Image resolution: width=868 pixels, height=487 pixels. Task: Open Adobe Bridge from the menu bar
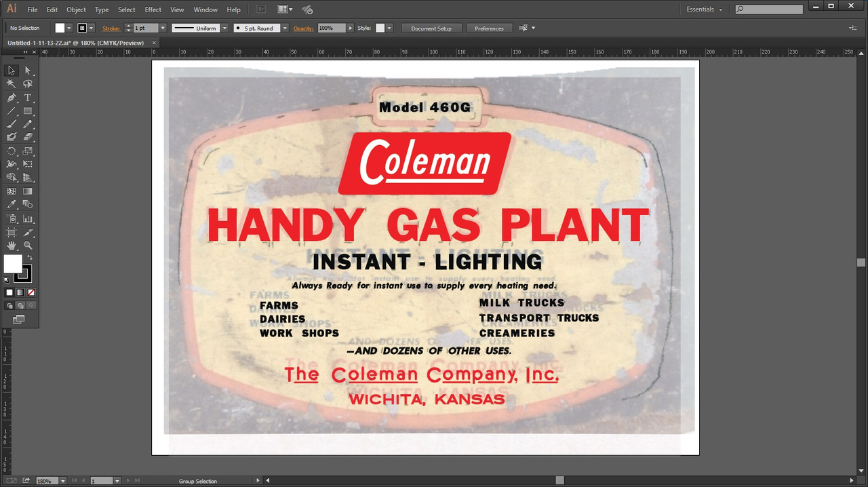point(261,9)
